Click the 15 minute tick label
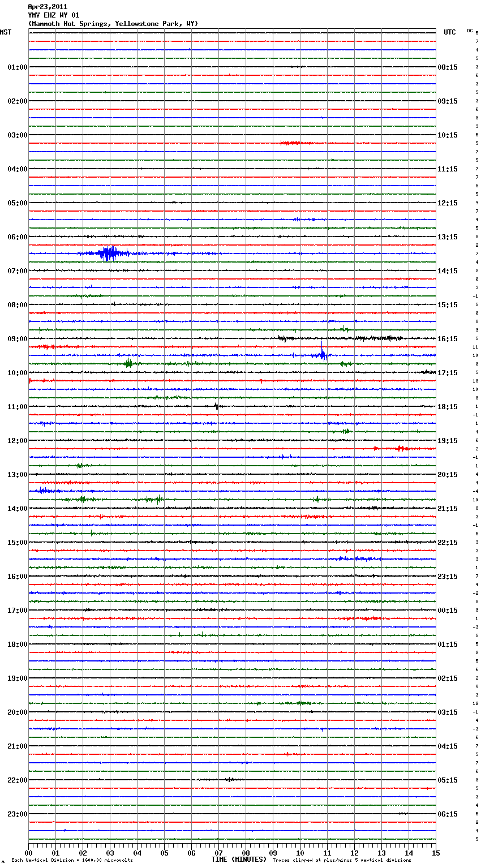481x868 pixels. 436,853
